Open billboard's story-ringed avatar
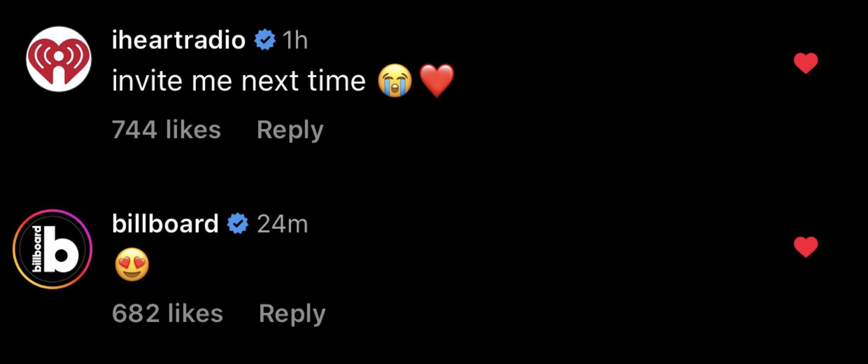 click(x=52, y=249)
